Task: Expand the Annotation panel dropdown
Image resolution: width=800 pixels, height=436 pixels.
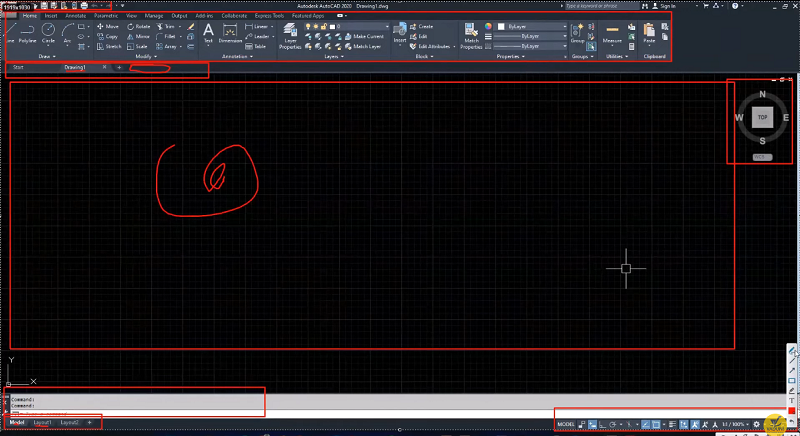Action: pos(237,57)
